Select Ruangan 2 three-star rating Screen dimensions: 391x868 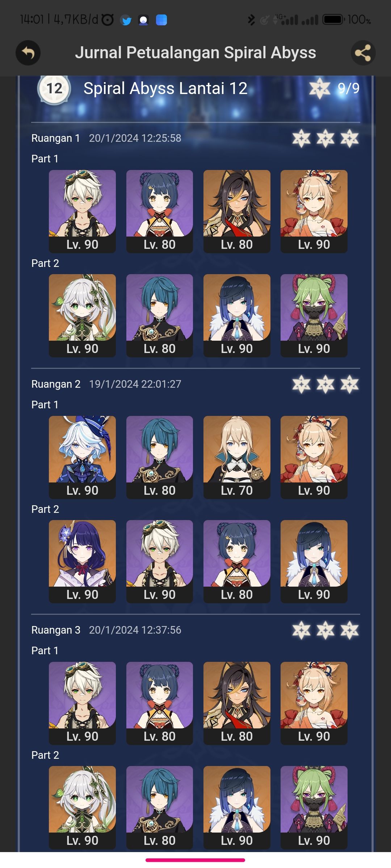coord(325,384)
